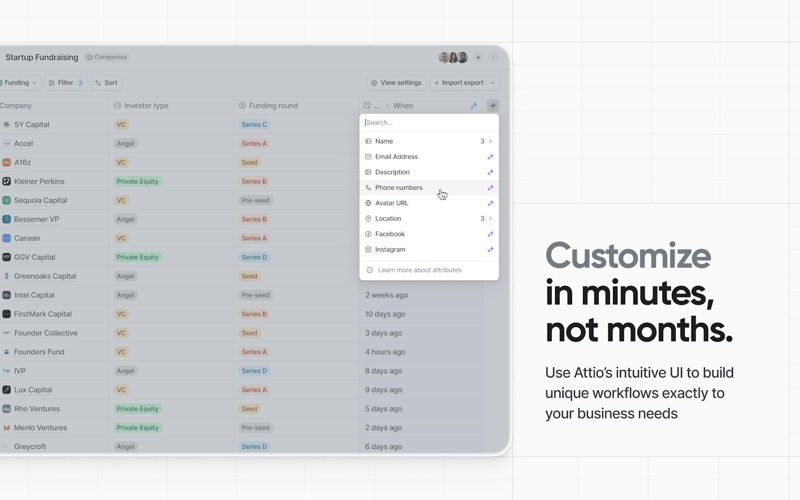
Task: Add a member with the plus icon
Action: pos(478,58)
